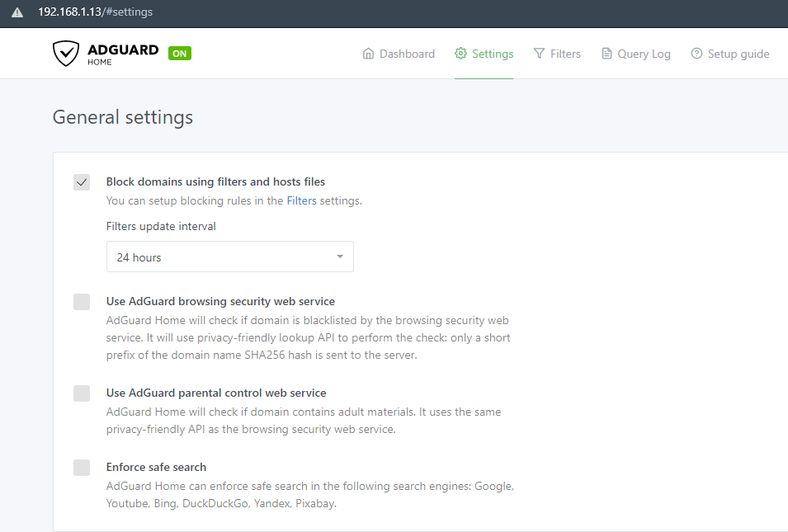Click the 192.168.1.13/#settings address bar URL
788x532 pixels.
click(95, 12)
